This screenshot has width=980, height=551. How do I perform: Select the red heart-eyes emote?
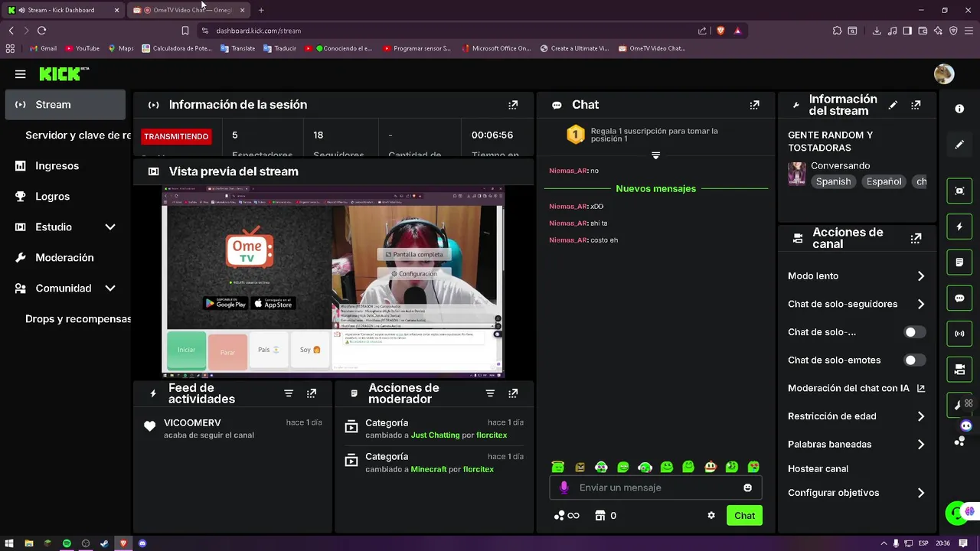point(753,467)
